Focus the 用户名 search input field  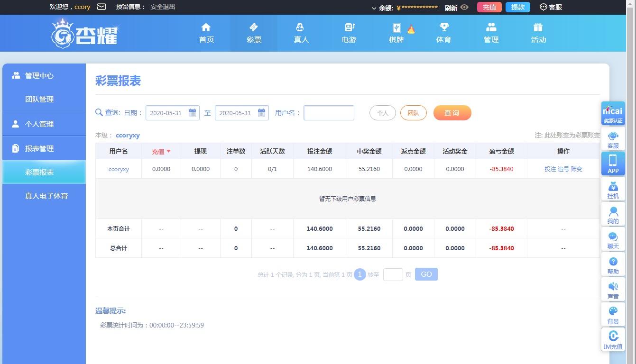(329, 113)
